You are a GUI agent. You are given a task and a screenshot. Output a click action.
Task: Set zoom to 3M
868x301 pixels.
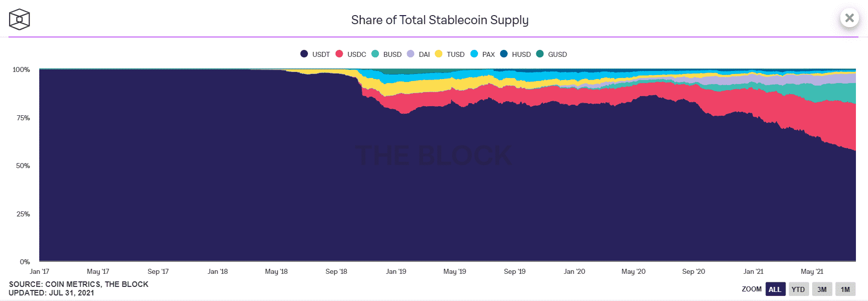point(822,289)
